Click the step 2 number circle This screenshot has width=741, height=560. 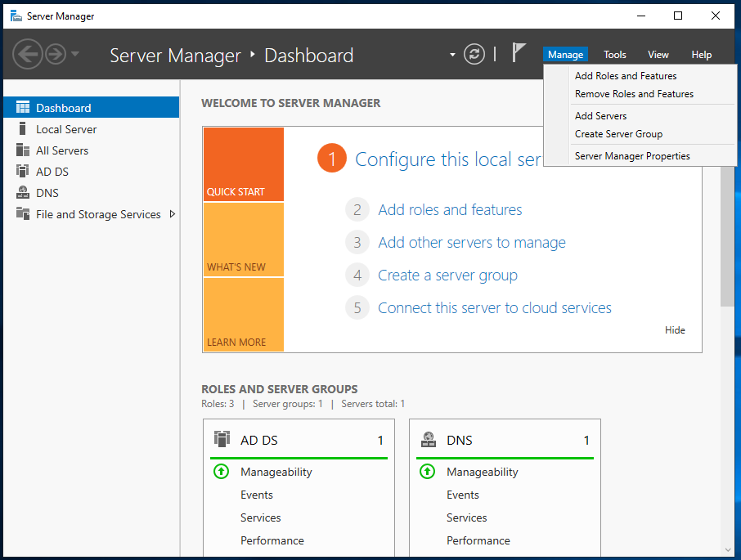(x=357, y=209)
